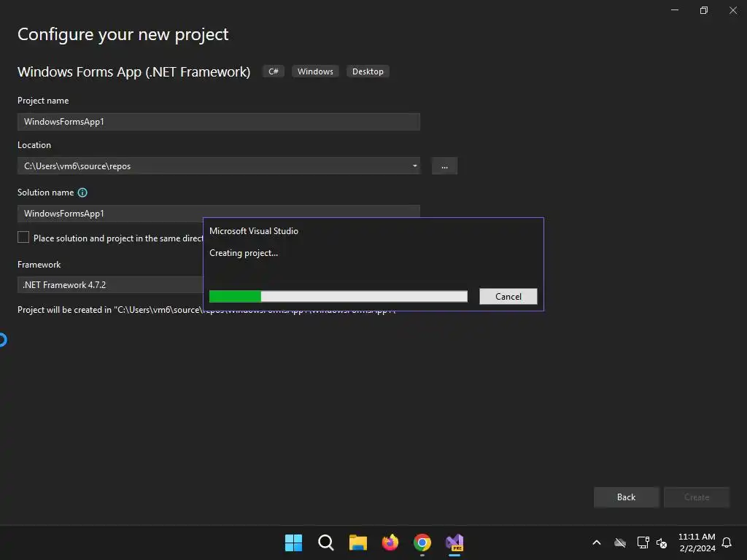This screenshot has height=560, width=747.
Task: Expand the Location dropdown arrow
Action: tap(414, 166)
